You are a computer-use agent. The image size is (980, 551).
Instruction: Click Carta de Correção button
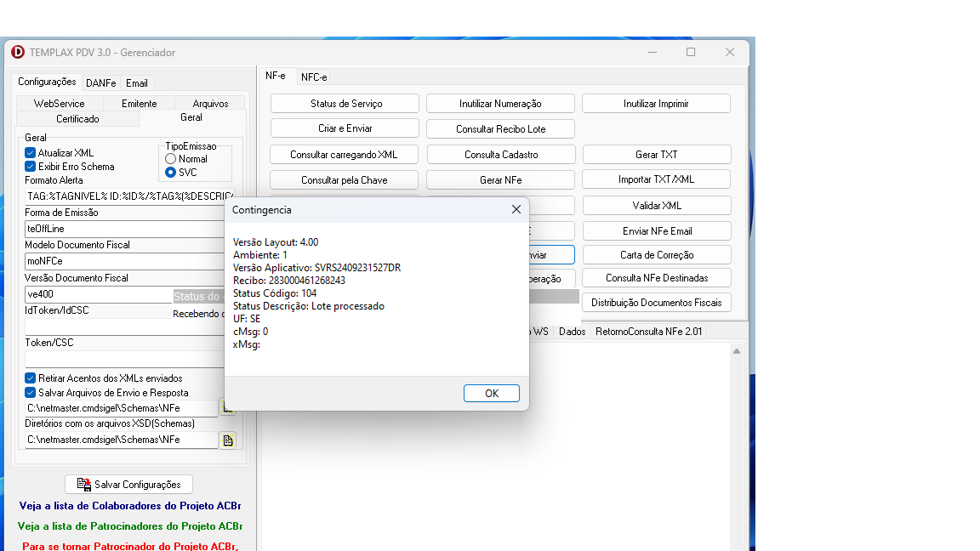[x=657, y=255]
